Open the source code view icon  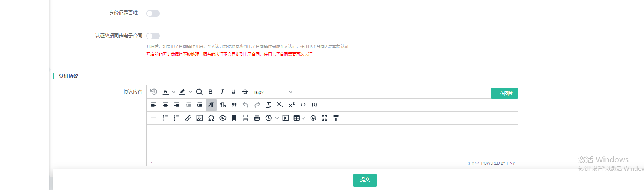[x=303, y=105]
